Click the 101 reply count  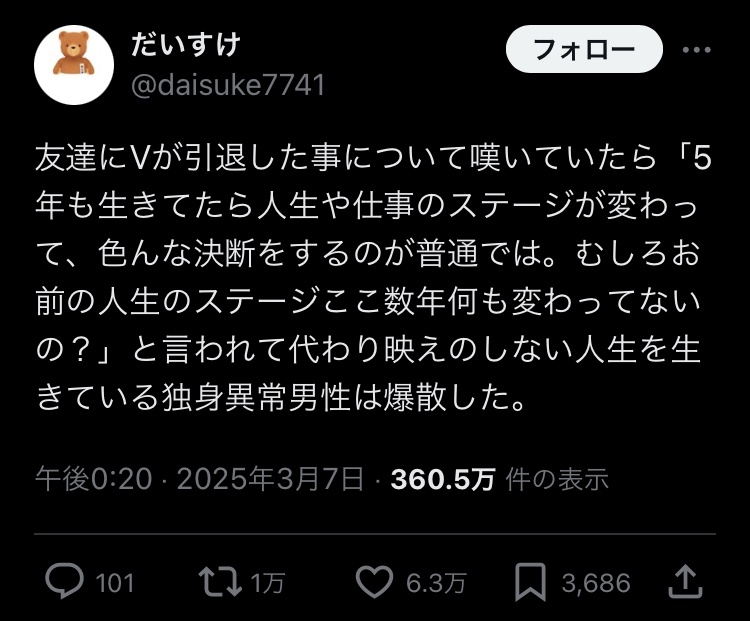(115, 583)
